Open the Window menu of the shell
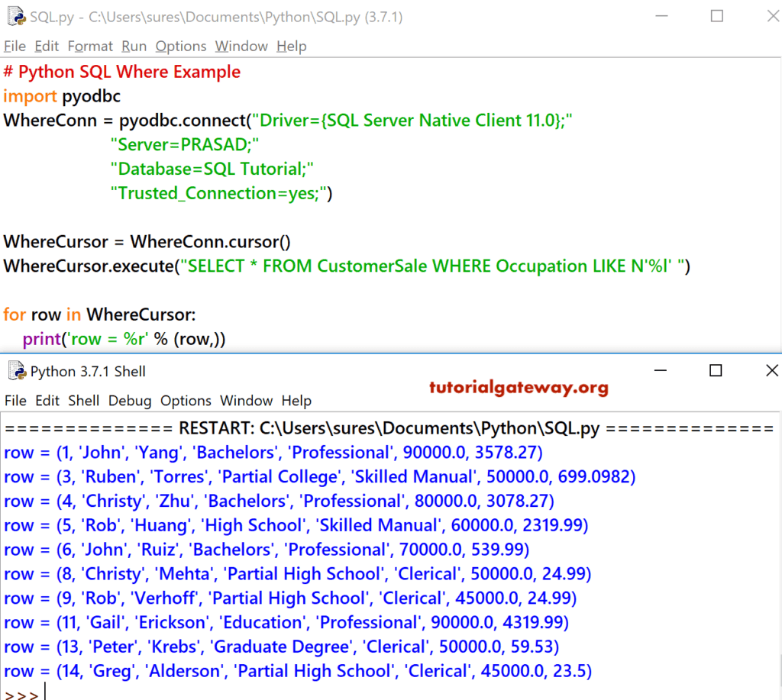Screen dimensions: 782x700 (x=246, y=400)
